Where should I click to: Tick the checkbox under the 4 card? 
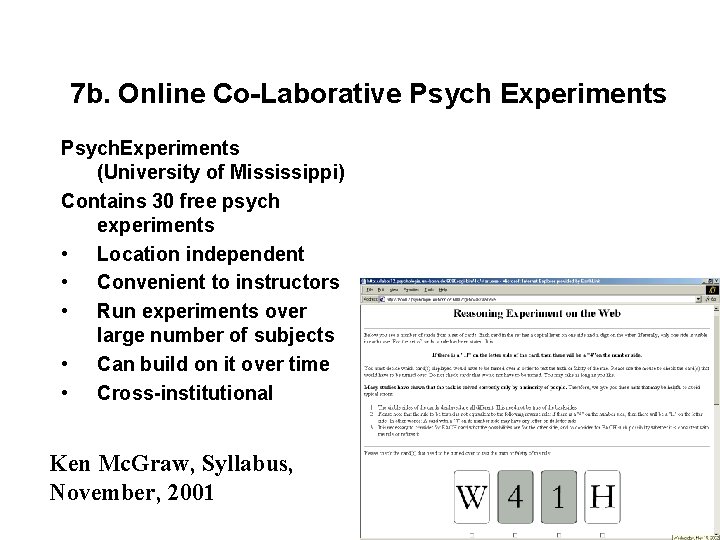[515, 535]
